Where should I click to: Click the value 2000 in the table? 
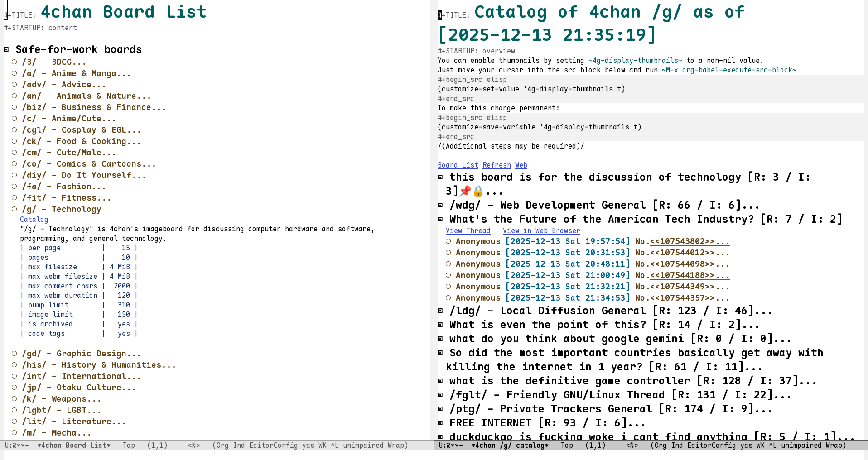[122, 286]
